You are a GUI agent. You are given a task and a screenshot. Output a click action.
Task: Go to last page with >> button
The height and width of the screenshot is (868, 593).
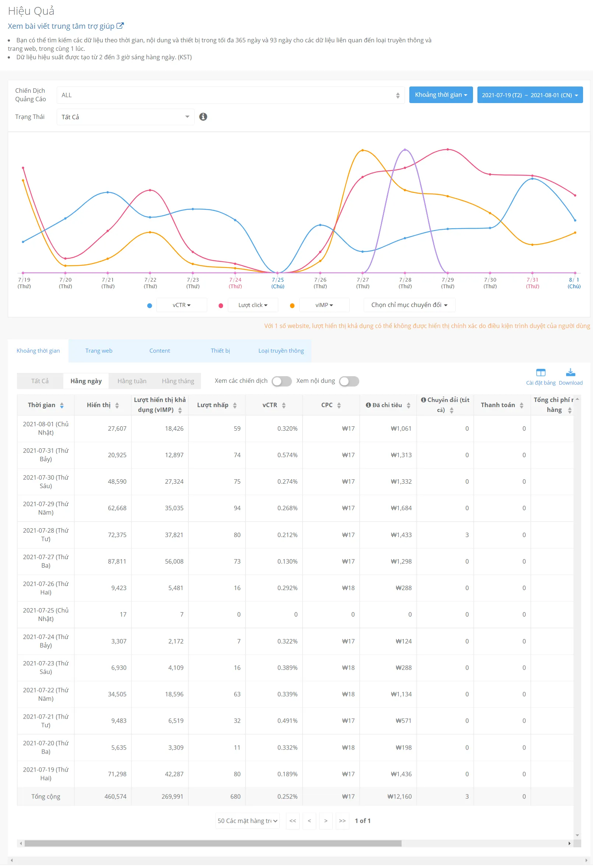click(x=342, y=821)
